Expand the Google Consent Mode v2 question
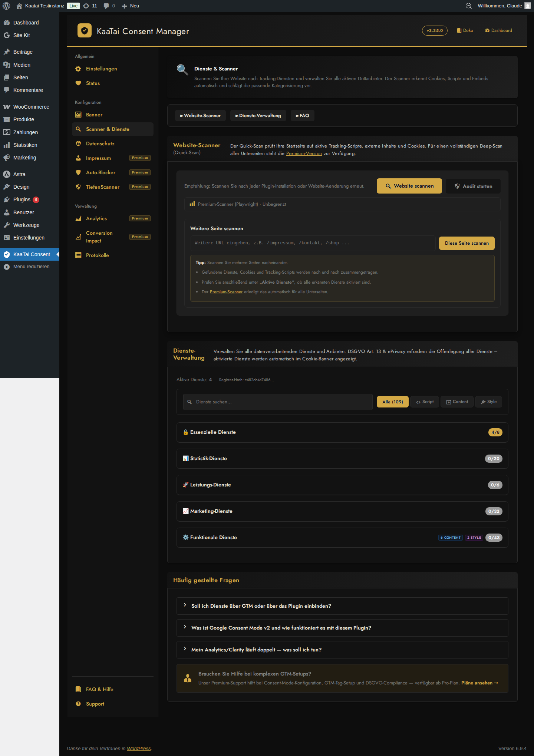 (x=342, y=628)
